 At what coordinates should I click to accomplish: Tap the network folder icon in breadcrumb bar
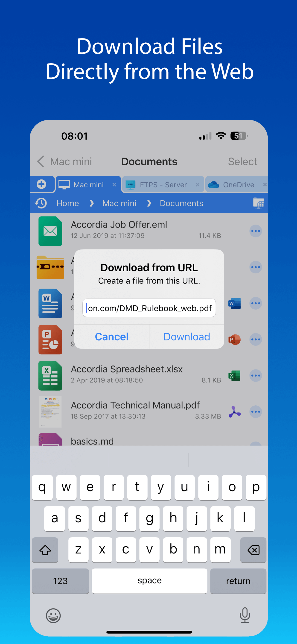pos(259,203)
